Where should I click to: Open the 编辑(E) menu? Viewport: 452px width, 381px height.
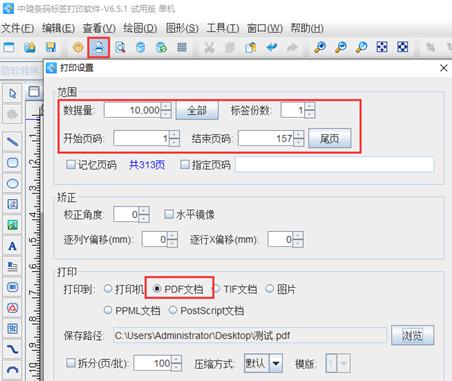58,28
